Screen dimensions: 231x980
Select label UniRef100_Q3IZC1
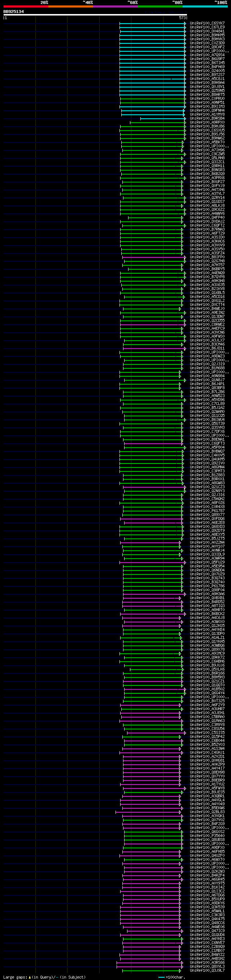(x=208, y=162)
